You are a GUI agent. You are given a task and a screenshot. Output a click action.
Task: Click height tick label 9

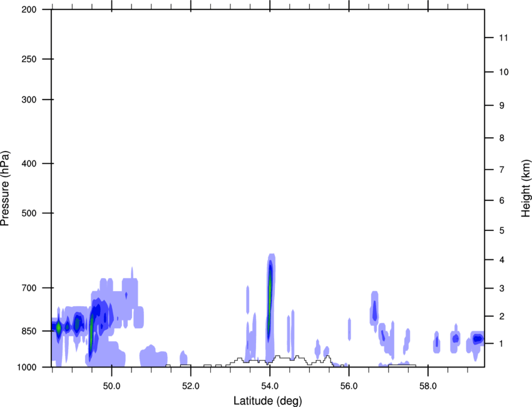coord(502,106)
